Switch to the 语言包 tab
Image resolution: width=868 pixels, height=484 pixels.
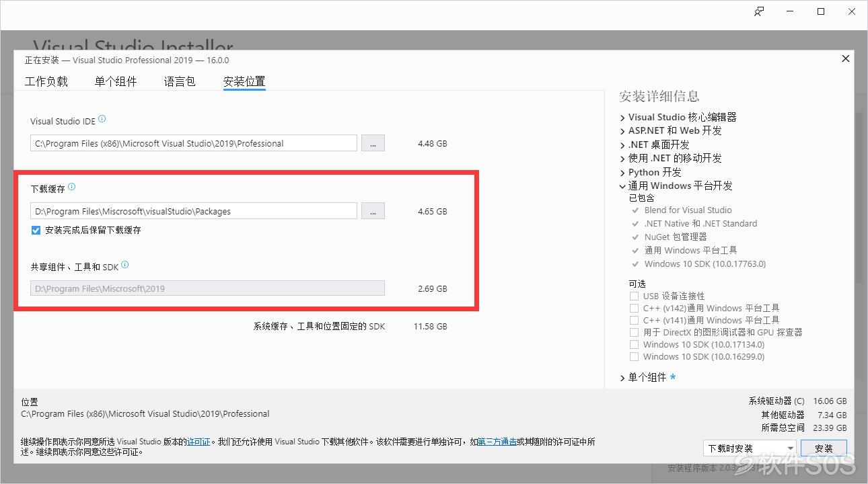(180, 81)
